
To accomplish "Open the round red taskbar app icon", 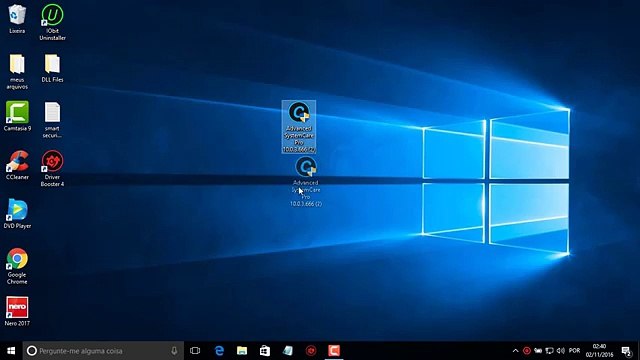I will tap(311, 351).
